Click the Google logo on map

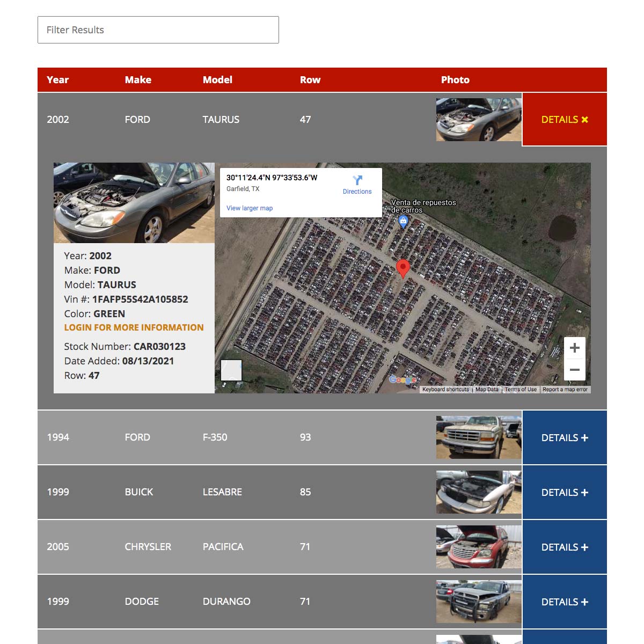pos(402,379)
